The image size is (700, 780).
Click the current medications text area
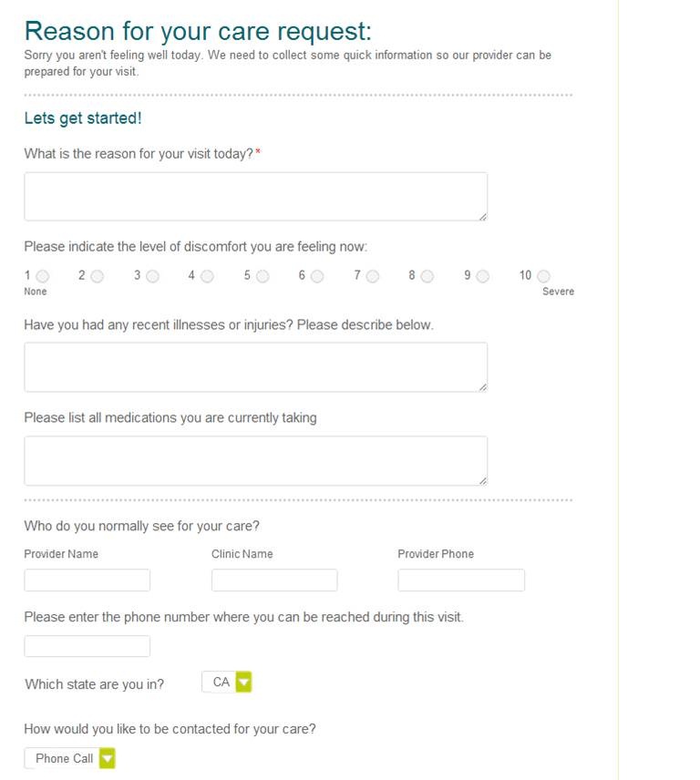point(255,460)
